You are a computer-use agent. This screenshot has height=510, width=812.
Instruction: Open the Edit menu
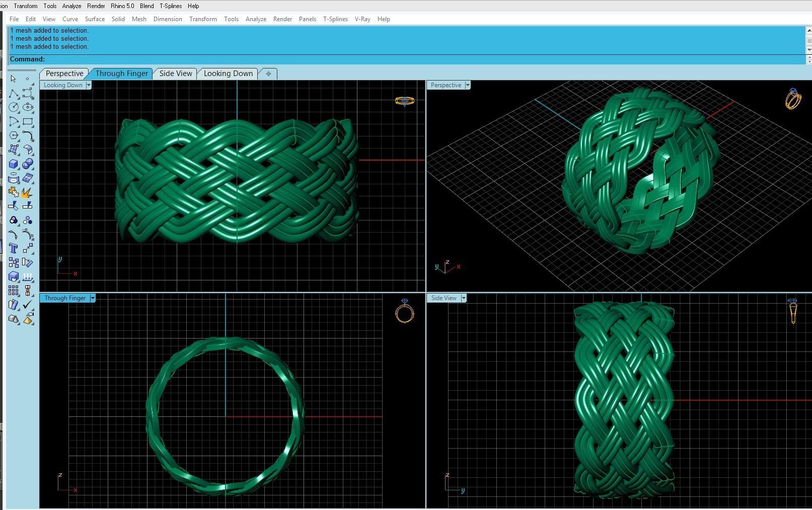pos(31,19)
